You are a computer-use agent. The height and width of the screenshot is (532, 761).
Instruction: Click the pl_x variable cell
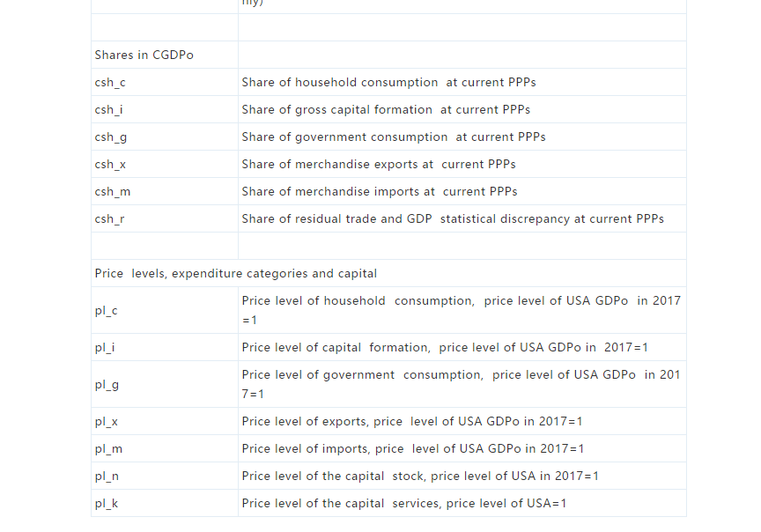coord(107,421)
